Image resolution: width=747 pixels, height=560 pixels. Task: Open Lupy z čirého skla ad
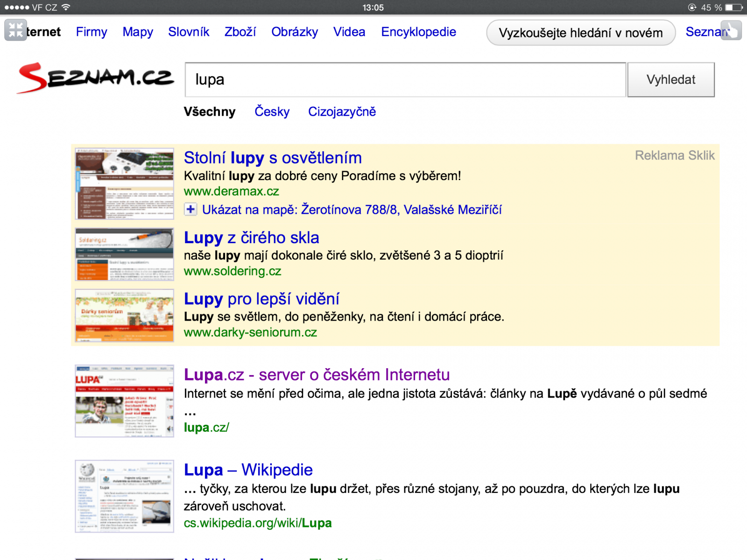(x=252, y=238)
